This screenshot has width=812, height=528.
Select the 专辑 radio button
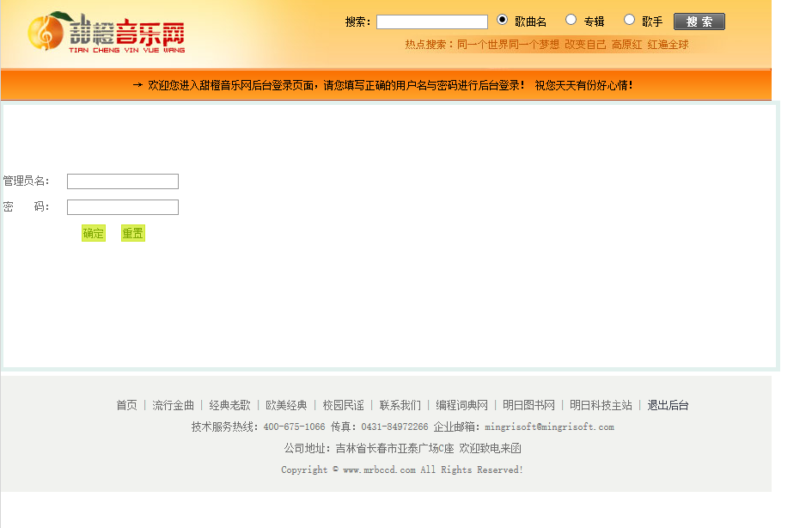click(571, 20)
